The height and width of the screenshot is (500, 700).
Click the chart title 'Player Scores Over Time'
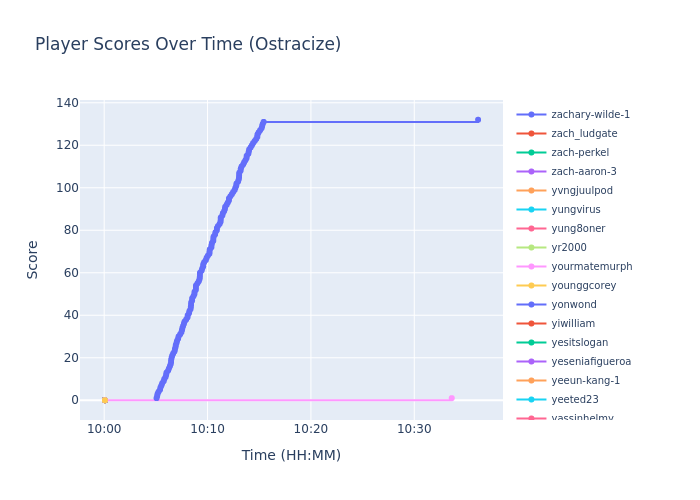[188, 45]
